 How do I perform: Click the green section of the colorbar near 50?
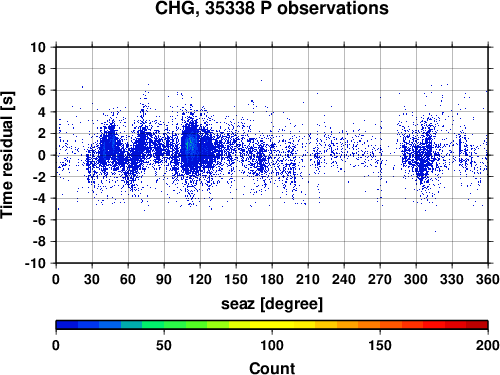coord(164,325)
